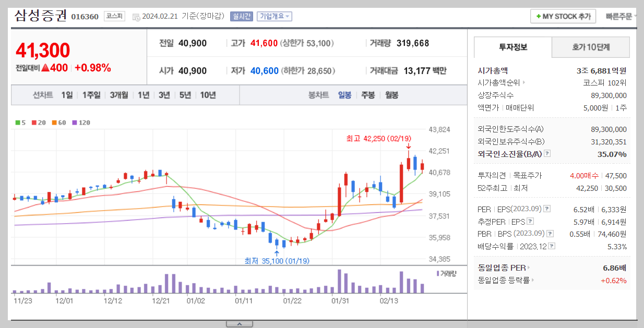The image size is (644, 328).
Task: Select the 주봉 weekly candle chart
Action: pos(368,95)
